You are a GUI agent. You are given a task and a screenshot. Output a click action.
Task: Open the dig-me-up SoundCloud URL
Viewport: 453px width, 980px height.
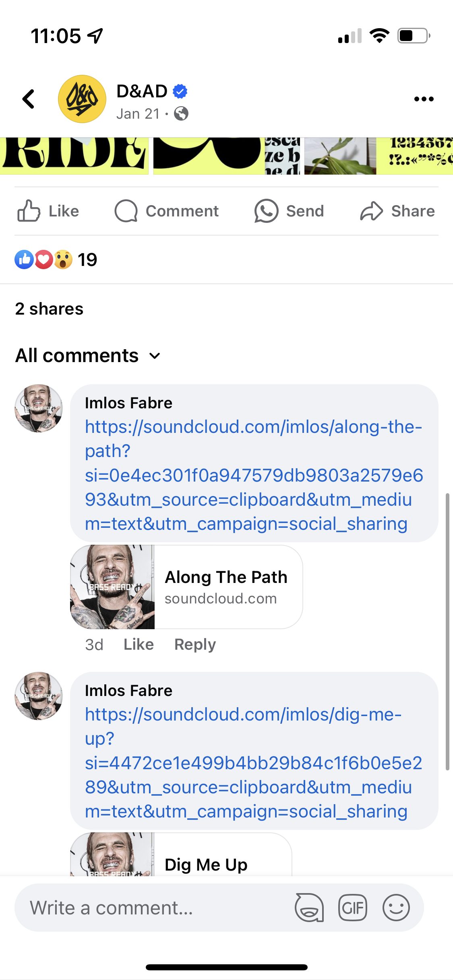(x=254, y=763)
